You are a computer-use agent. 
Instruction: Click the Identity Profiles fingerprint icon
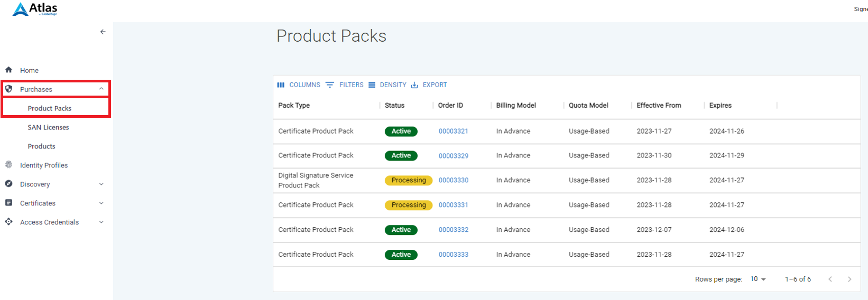8,165
